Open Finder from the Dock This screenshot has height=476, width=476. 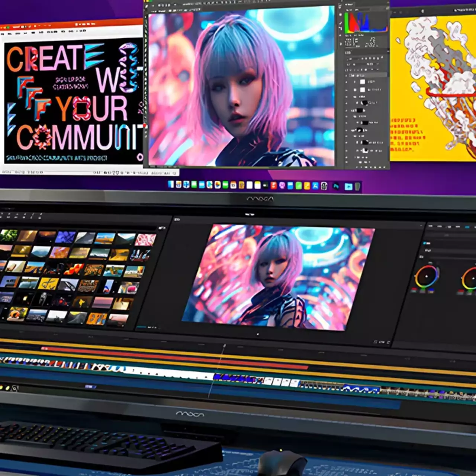(171, 184)
